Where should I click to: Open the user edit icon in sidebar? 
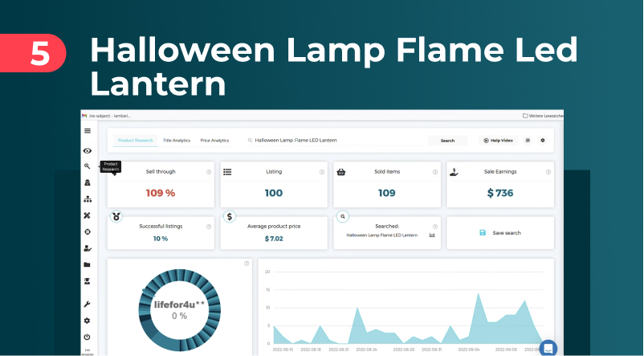coord(88,248)
